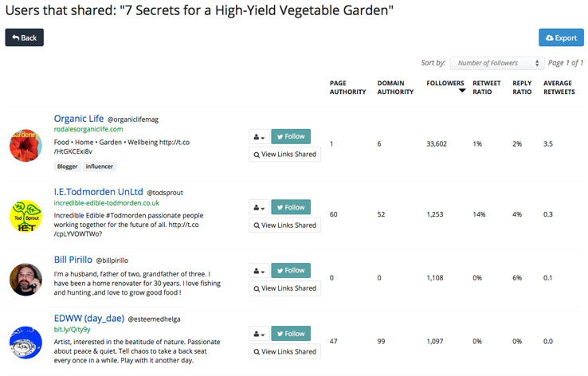The width and height of the screenshot is (588, 376).
Task: Click the Back button
Action: click(x=24, y=37)
